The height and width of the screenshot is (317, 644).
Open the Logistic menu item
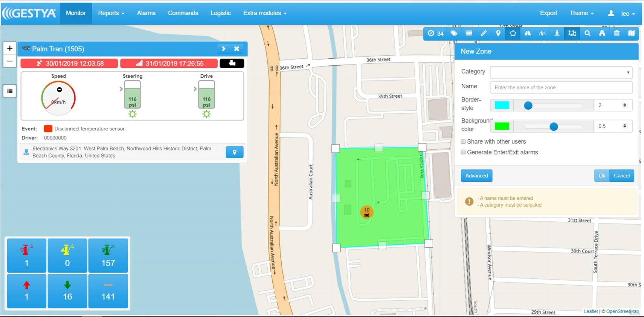click(220, 13)
